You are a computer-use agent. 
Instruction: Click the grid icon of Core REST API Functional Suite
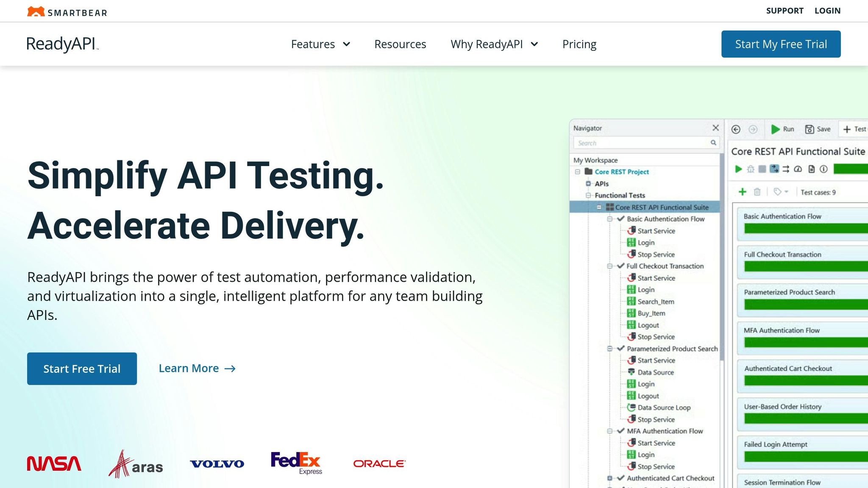click(x=610, y=207)
